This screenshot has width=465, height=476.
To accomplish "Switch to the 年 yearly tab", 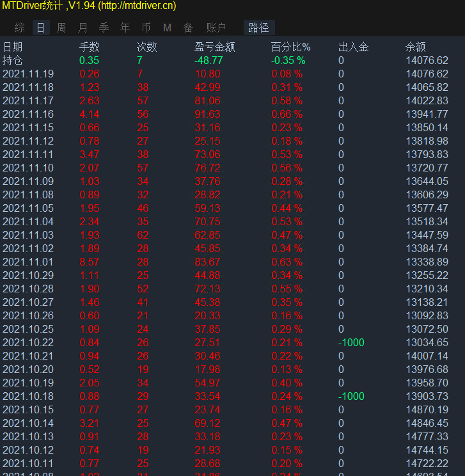I will pos(125,28).
